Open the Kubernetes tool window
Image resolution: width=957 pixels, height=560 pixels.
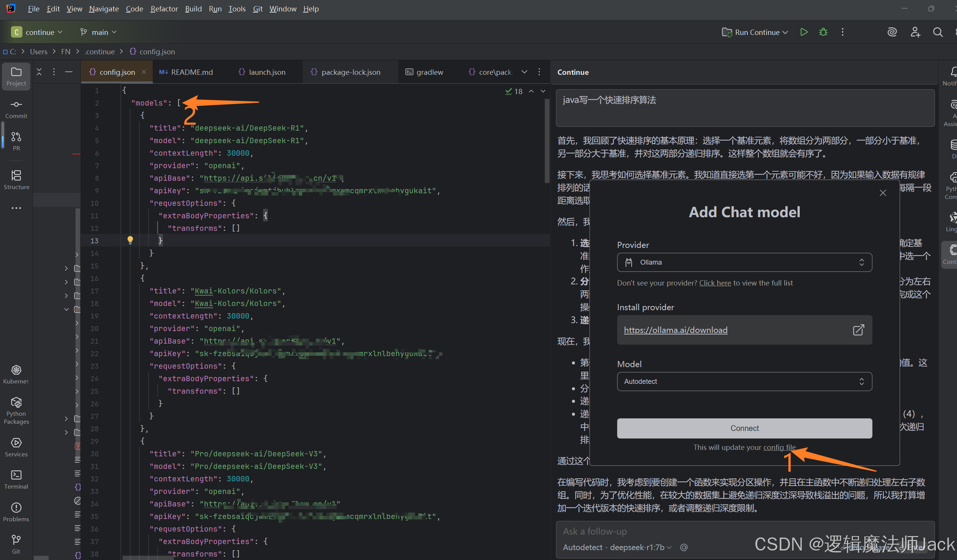pyautogui.click(x=16, y=374)
